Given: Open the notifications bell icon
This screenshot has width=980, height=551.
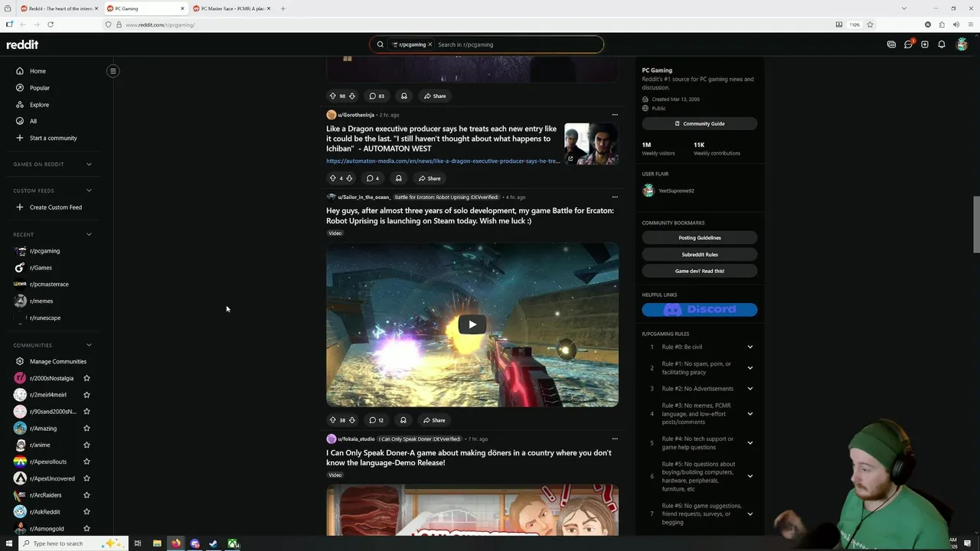Looking at the screenshot, I should tap(942, 44).
